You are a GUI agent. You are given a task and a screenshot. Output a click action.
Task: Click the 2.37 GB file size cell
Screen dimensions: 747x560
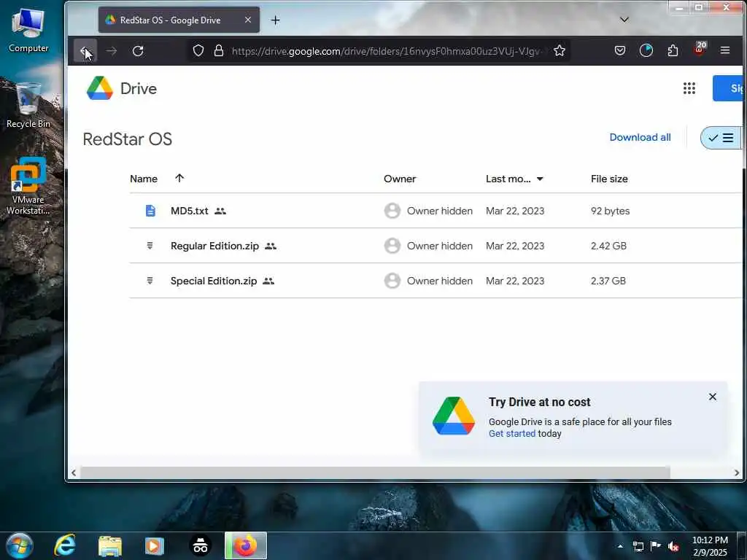(x=608, y=281)
